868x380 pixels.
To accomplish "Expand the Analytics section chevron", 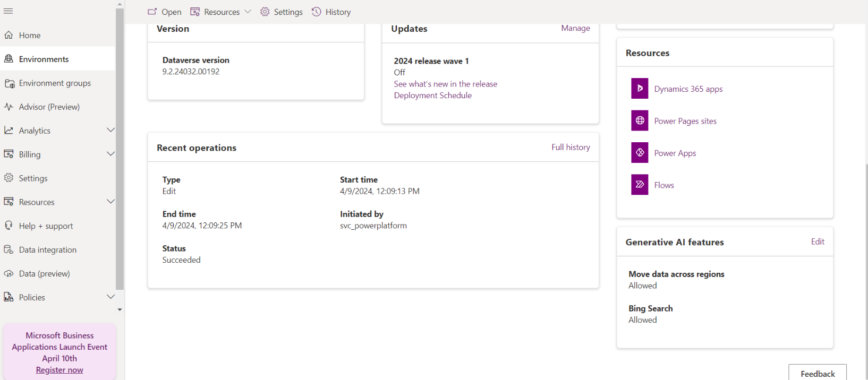I will click(x=110, y=130).
